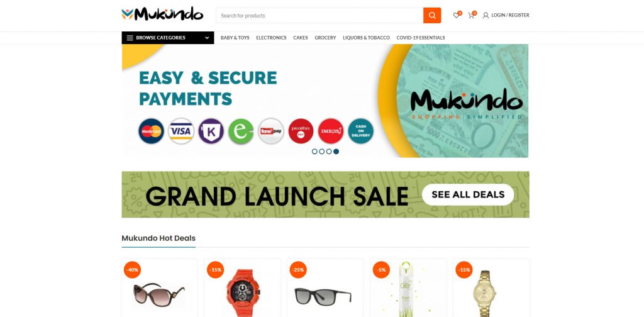Click the VISA payment icon on banner
Screen dimensions: 644x317
(x=181, y=131)
